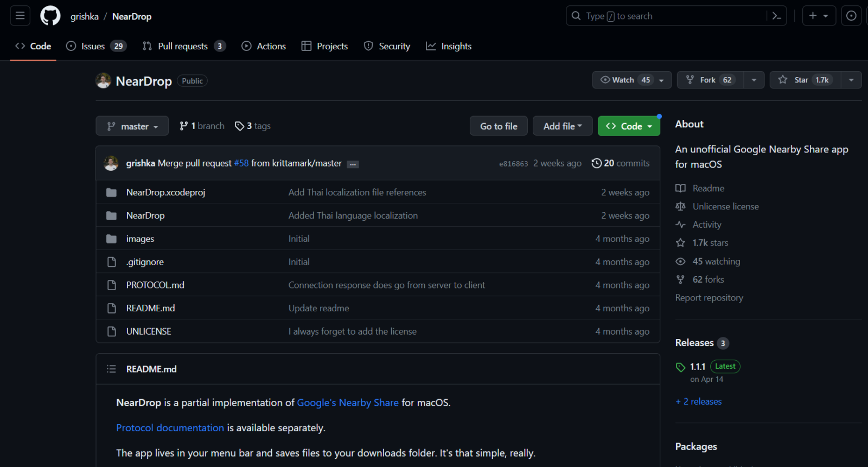
Task: Click the GitHub logo icon
Action: (x=50, y=16)
